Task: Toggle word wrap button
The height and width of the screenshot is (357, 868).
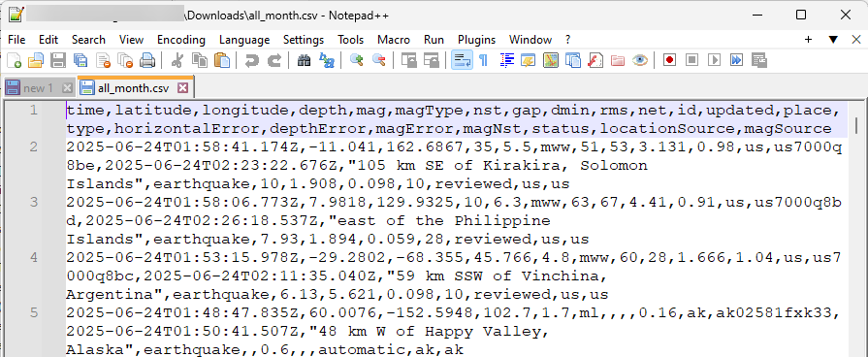Action: tap(462, 60)
